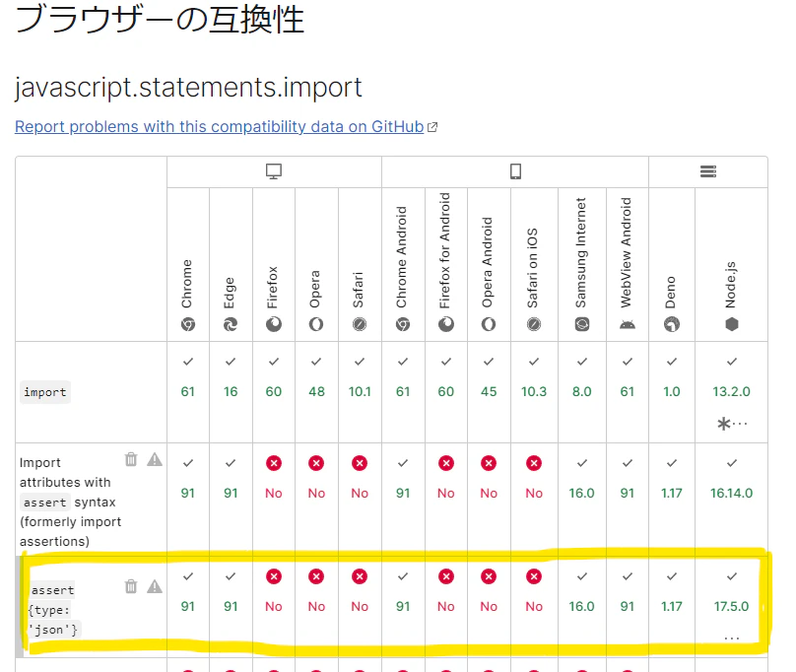Click the Chrome Android logo icon
796x672 pixels.
coord(403,324)
